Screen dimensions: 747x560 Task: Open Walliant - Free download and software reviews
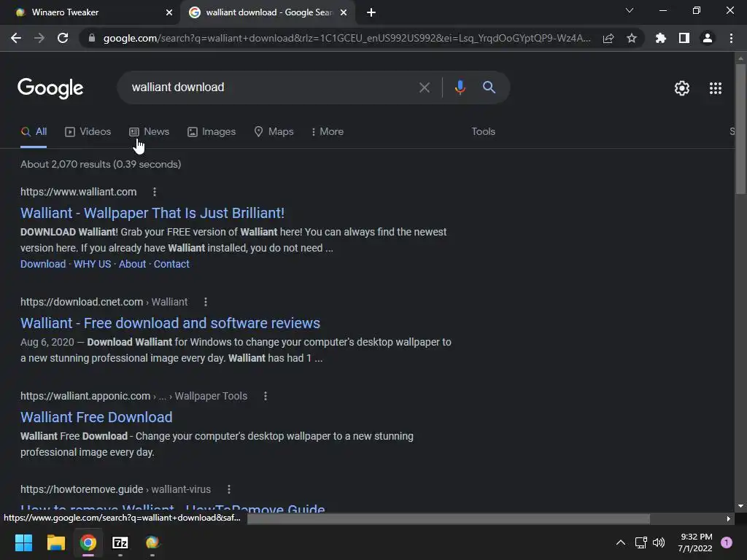[170, 323]
